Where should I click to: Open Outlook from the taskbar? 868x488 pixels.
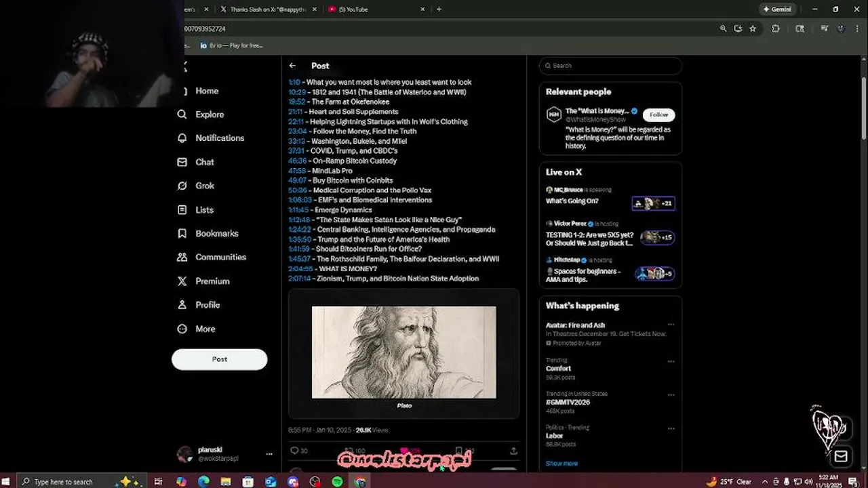pyautogui.click(x=271, y=481)
